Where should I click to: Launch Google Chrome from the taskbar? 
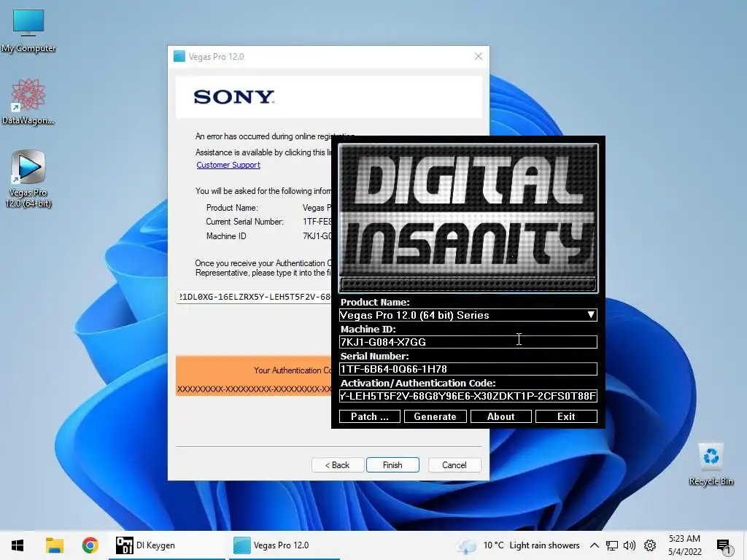click(90, 545)
